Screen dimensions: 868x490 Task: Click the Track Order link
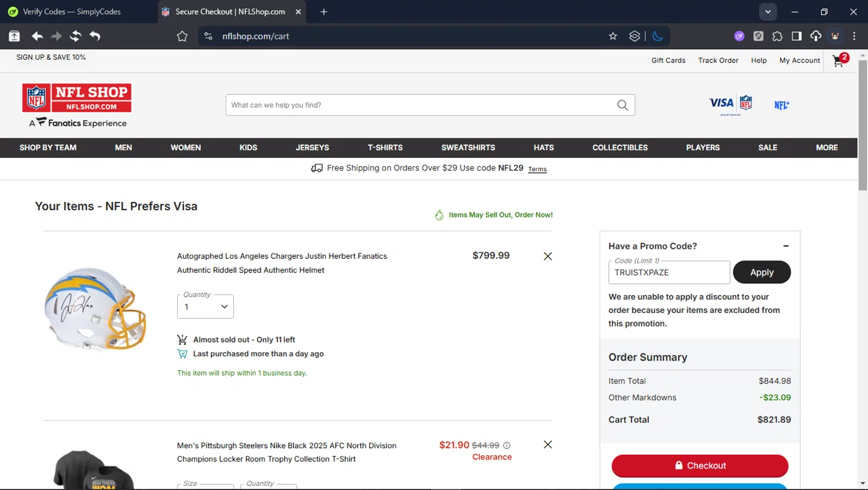(x=718, y=60)
